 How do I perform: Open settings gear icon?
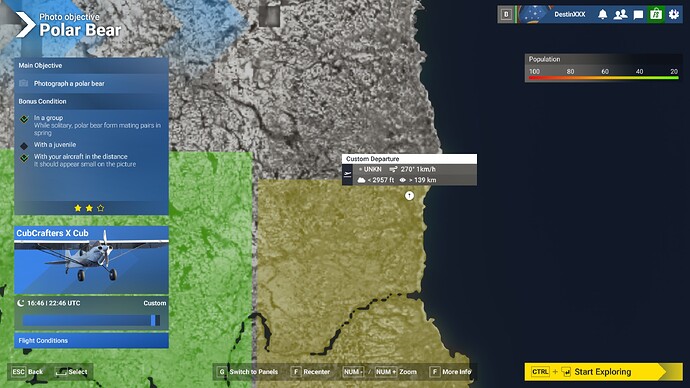(674, 15)
